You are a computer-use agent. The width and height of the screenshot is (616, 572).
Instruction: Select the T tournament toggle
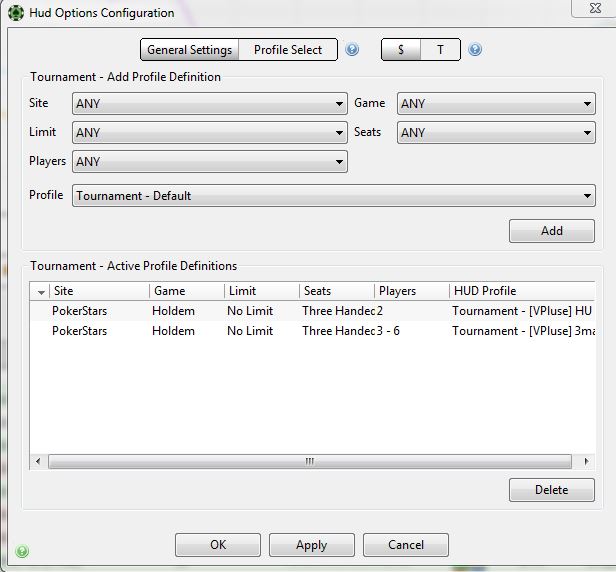coord(440,50)
